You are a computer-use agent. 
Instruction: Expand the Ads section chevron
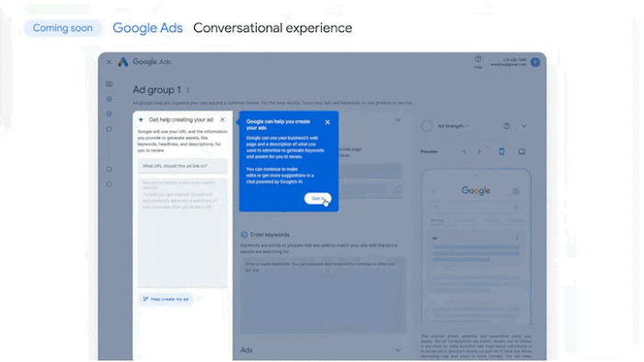398,350
